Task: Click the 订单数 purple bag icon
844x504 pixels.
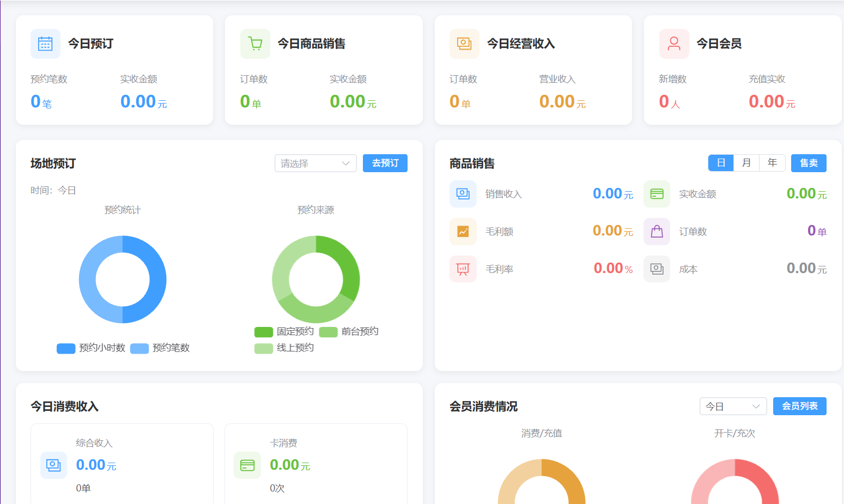Action: [x=657, y=232]
